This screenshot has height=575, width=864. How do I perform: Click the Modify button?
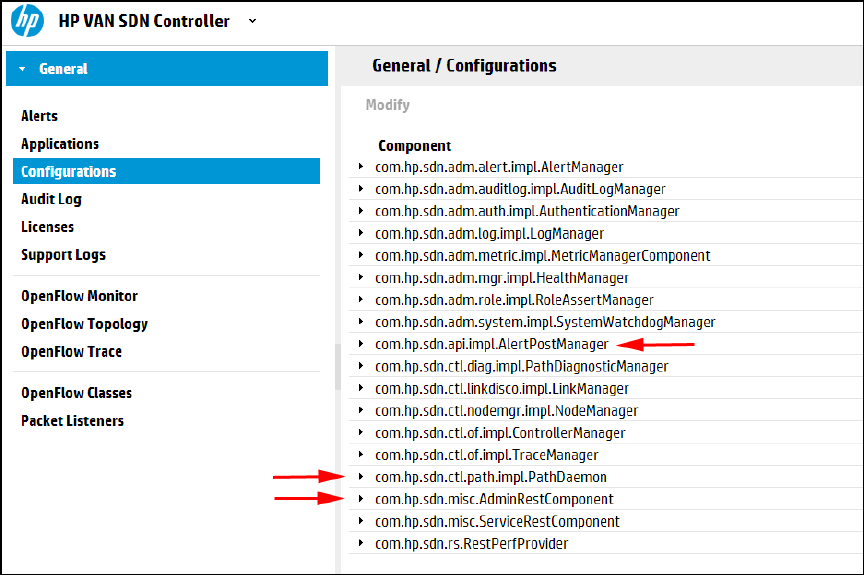[x=387, y=105]
